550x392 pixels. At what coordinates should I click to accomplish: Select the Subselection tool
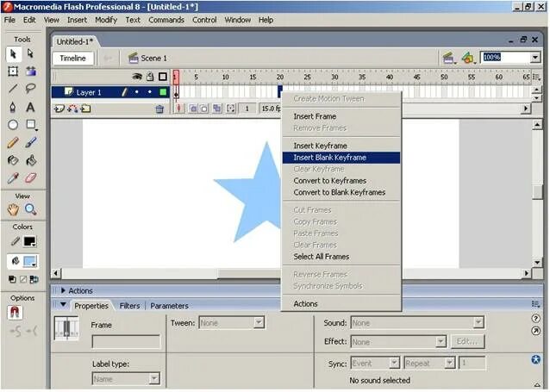coord(30,54)
